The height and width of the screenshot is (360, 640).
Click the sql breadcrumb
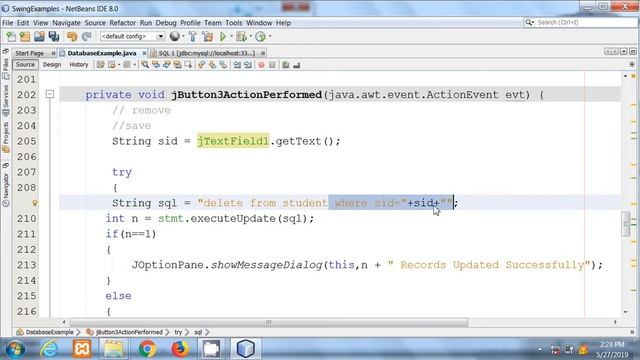click(x=198, y=332)
